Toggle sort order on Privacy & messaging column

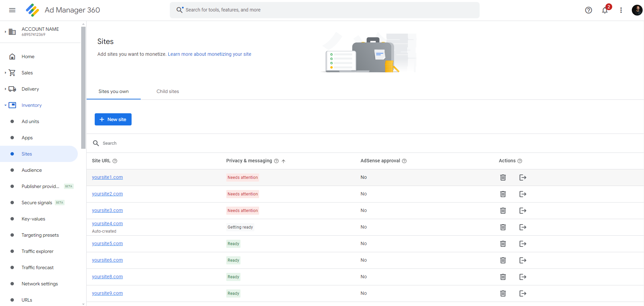(x=284, y=161)
